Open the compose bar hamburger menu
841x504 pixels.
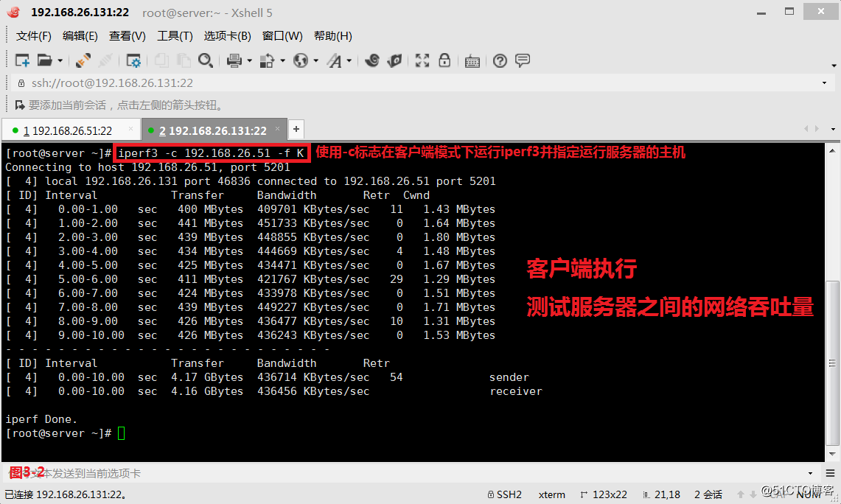pyautogui.click(x=830, y=474)
